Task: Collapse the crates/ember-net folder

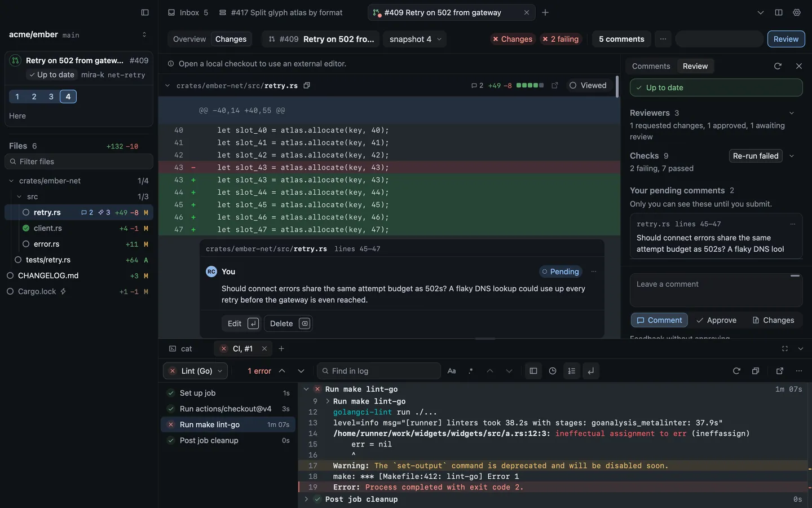Action: (x=11, y=181)
